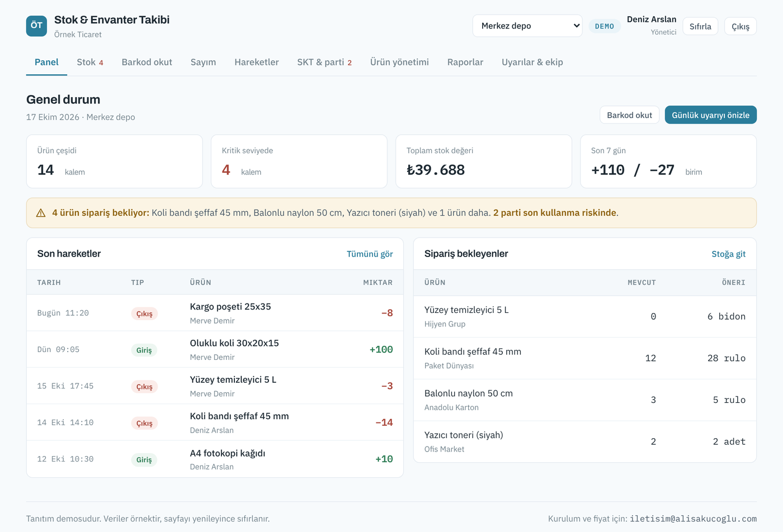Click Koli bandı şeffaf 45 mm in Sipariş bekleyenler
Screen dimensions: 783x532
coord(473,351)
